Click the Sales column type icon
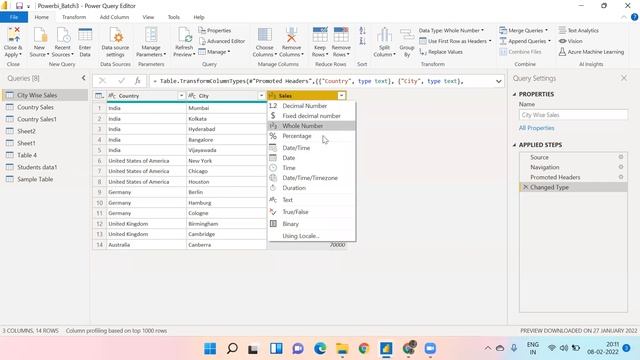This screenshot has height=360, width=640. click(272, 96)
